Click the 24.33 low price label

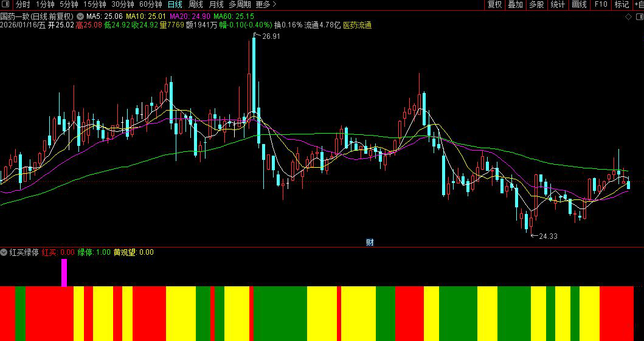[x=549, y=236]
